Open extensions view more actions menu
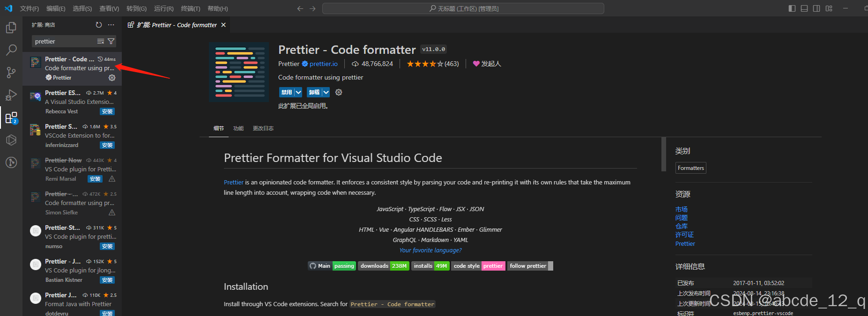The image size is (868, 316). (111, 25)
